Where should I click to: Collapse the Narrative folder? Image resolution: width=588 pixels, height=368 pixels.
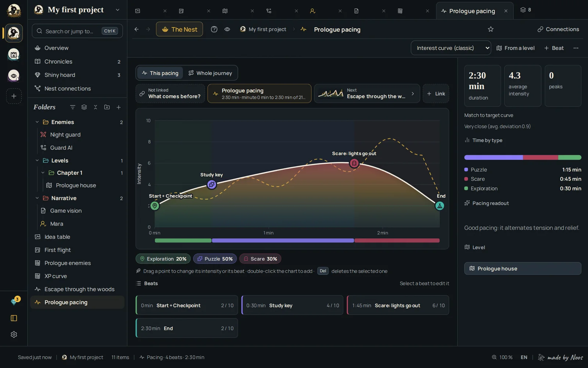point(37,198)
